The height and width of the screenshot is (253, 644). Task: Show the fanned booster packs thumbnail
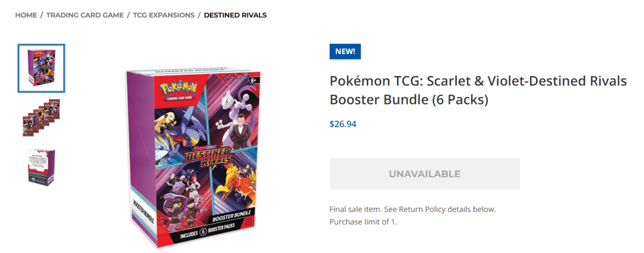coord(41,117)
